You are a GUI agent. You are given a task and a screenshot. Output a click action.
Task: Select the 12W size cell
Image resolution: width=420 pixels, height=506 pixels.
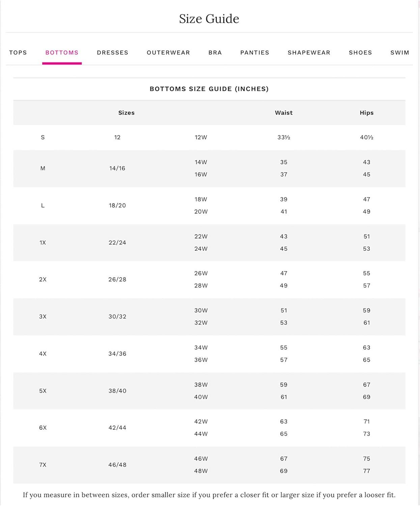201,137
